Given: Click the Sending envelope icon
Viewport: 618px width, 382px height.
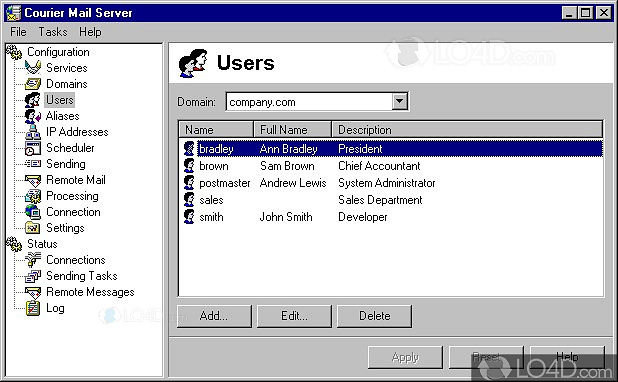Looking at the screenshot, I should (33, 164).
